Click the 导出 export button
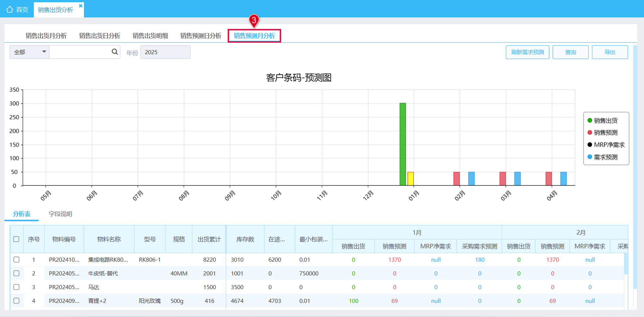The height and width of the screenshot is (317, 644). [610, 52]
